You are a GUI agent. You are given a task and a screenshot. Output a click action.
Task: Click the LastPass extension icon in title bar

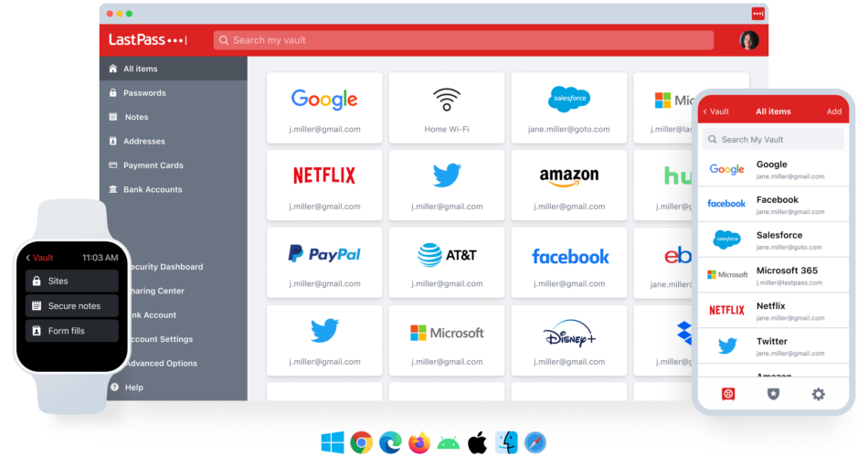pos(757,14)
